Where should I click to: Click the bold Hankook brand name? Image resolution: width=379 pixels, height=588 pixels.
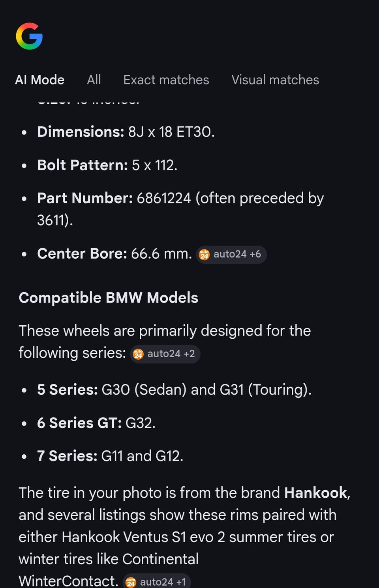point(315,493)
